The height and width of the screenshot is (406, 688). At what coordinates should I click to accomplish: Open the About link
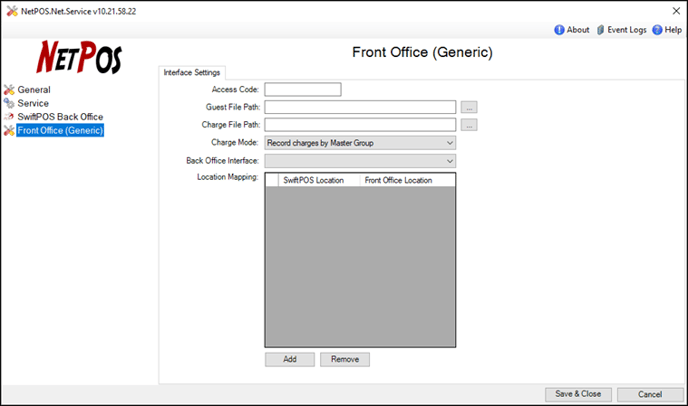pyautogui.click(x=578, y=30)
